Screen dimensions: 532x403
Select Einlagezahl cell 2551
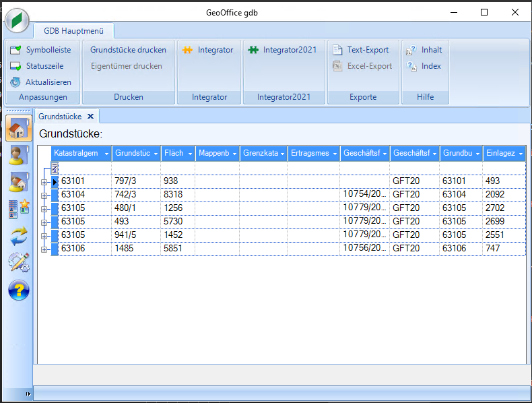pyautogui.click(x=504, y=235)
